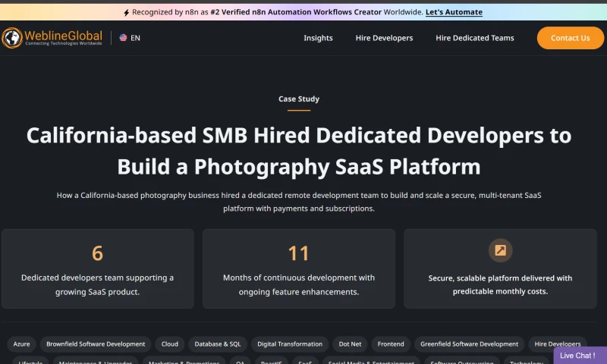Select the Azure tag
This screenshot has width=607, height=364.
(22, 344)
